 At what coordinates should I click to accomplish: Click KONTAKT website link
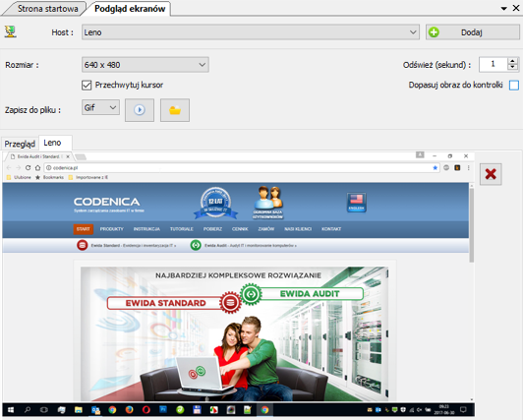tap(331, 229)
